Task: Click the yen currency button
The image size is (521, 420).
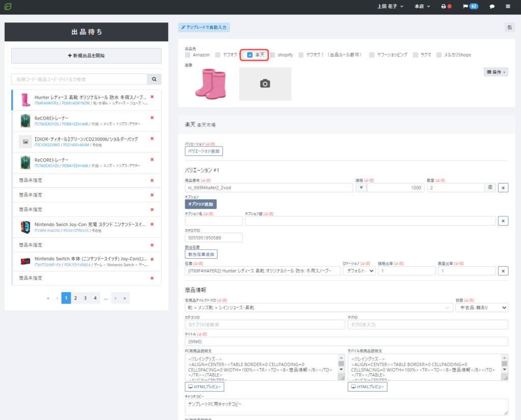Action: coord(361,188)
